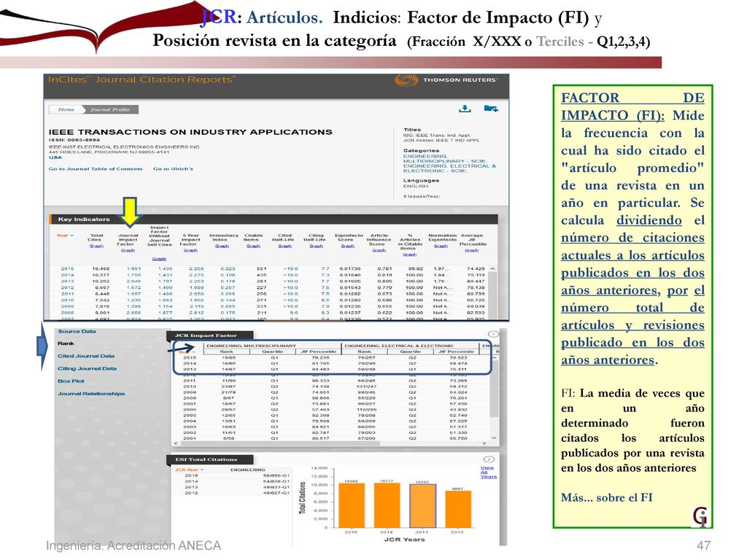Select the Journal Profile breadcrumb

point(111,109)
